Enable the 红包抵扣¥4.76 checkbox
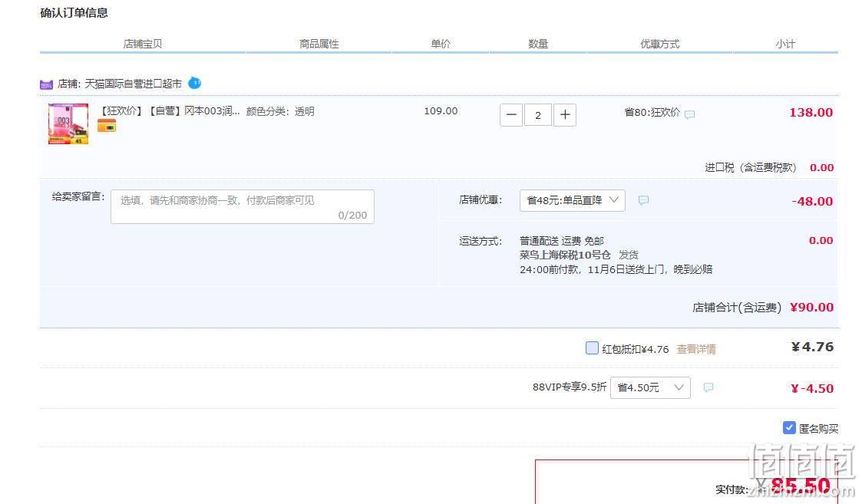 tap(592, 348)
